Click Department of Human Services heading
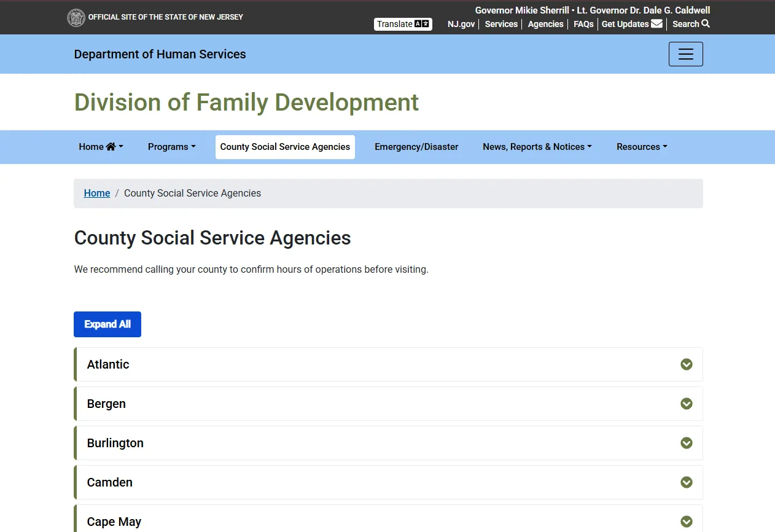775x532 pixels. coord(160,54)
